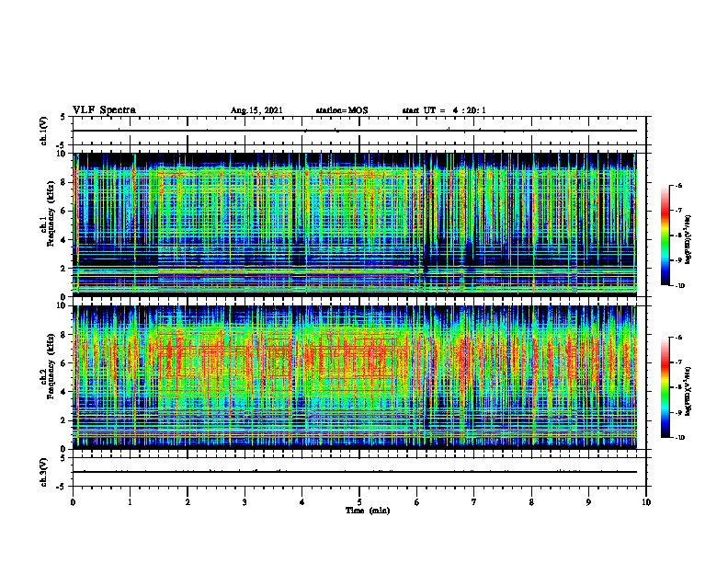Click time axis tick label "6"
728x563 pixels.
[x=417, y=502]
